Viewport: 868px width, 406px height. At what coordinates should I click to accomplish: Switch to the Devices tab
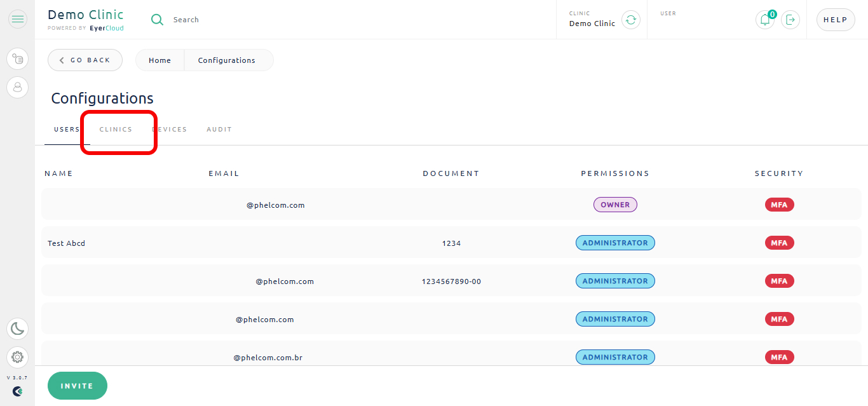tap(170, 130)
